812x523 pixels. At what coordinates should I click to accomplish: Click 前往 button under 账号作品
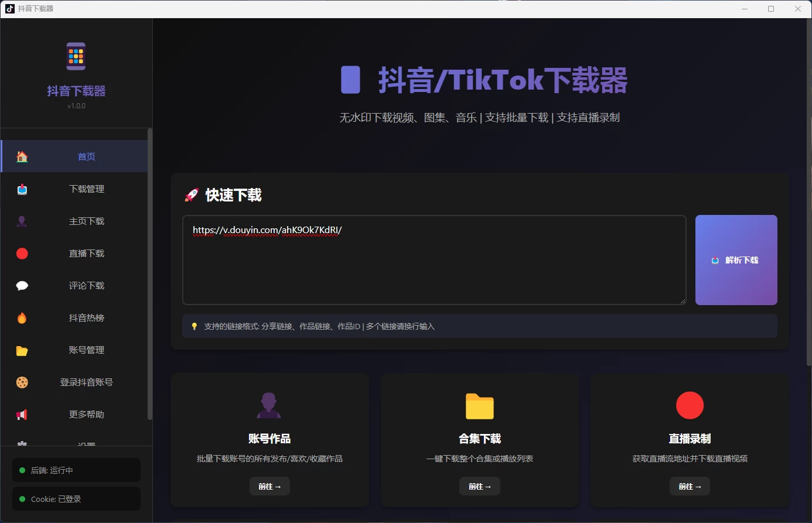tap(269, 486)
